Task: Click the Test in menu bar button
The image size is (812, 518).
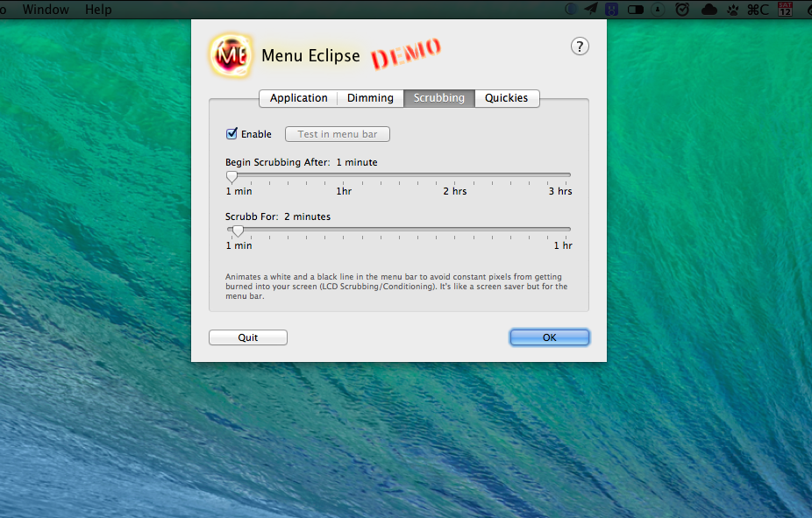Action: point(338,134)
